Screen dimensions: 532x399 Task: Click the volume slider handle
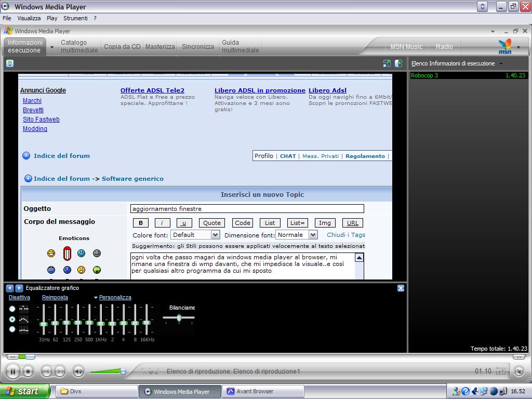123,371
